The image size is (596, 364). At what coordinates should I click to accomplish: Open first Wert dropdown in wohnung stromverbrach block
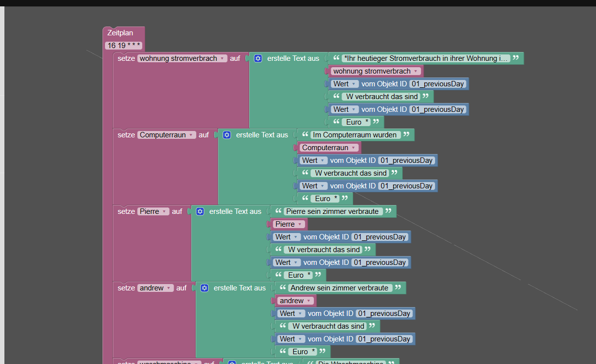pos(345,84)
